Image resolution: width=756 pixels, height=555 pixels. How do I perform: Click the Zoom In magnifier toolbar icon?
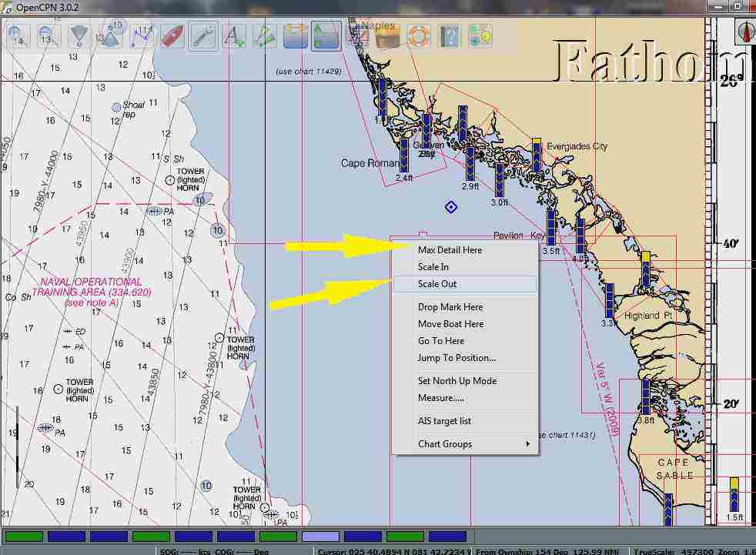[x=18, y=35]
